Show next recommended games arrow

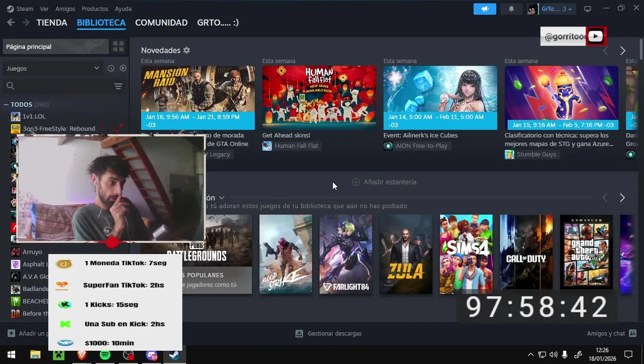[x=622, y=198]
